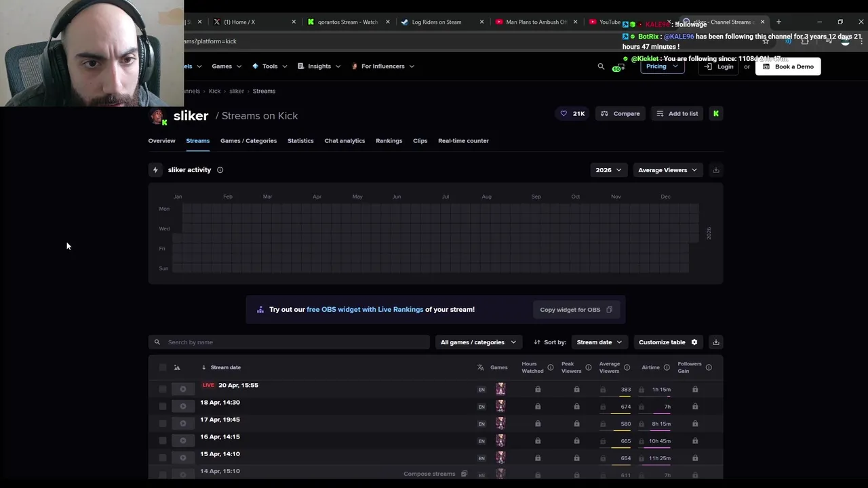
Task: Click the copy icon in Copy widget for OBS
Action: (x=609, y=310)
